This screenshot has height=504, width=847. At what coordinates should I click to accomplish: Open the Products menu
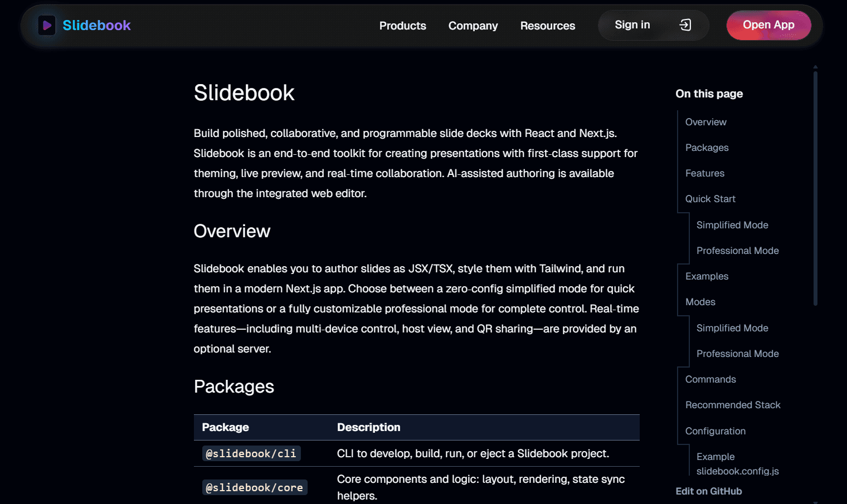(x=402, y=26)
